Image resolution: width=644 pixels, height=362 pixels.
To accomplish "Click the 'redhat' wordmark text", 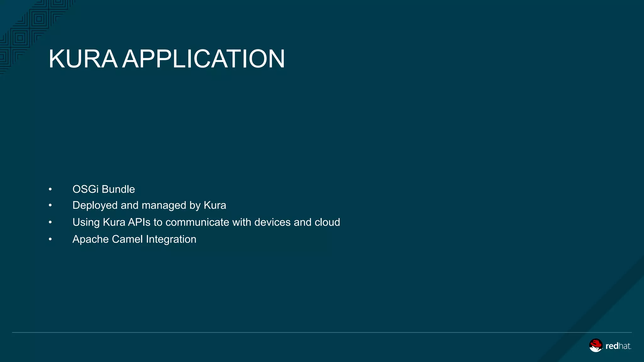I will tap(618, 346).
